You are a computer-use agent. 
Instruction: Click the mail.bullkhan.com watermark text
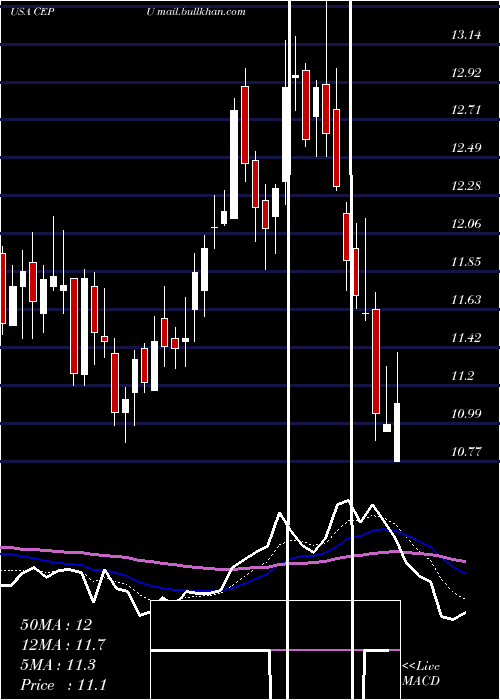201,12
